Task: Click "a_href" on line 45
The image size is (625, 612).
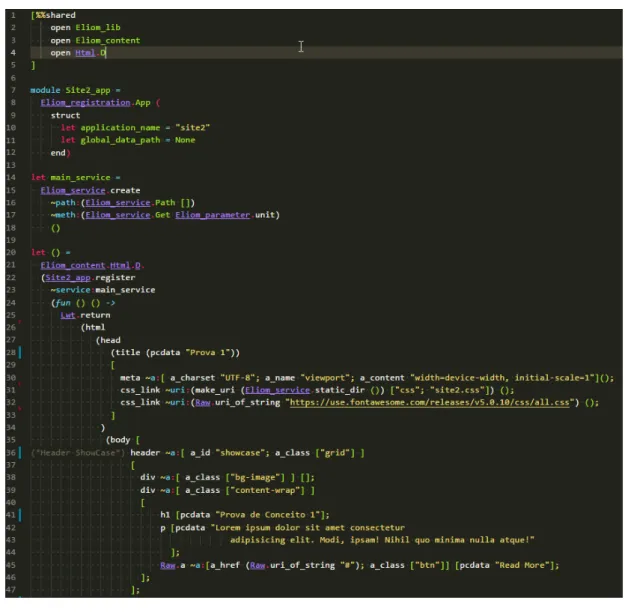Action: pyautogui.click(x=225, y=565)
